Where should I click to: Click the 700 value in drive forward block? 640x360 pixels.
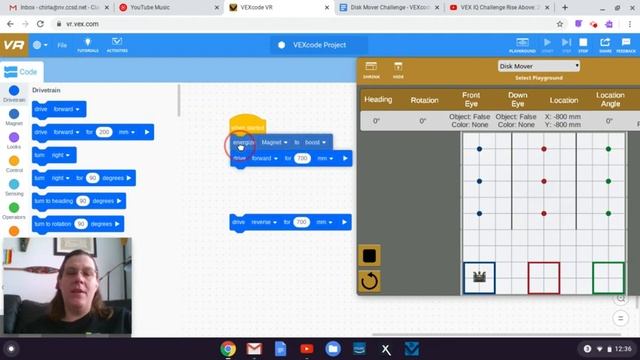point(302,158)
